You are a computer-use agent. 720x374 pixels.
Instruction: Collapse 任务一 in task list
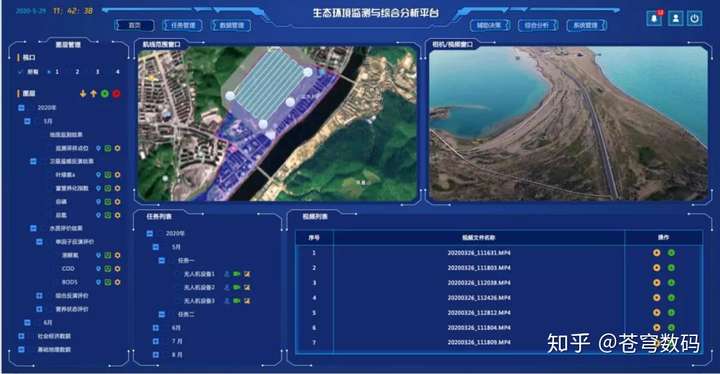tap(162, 261)
